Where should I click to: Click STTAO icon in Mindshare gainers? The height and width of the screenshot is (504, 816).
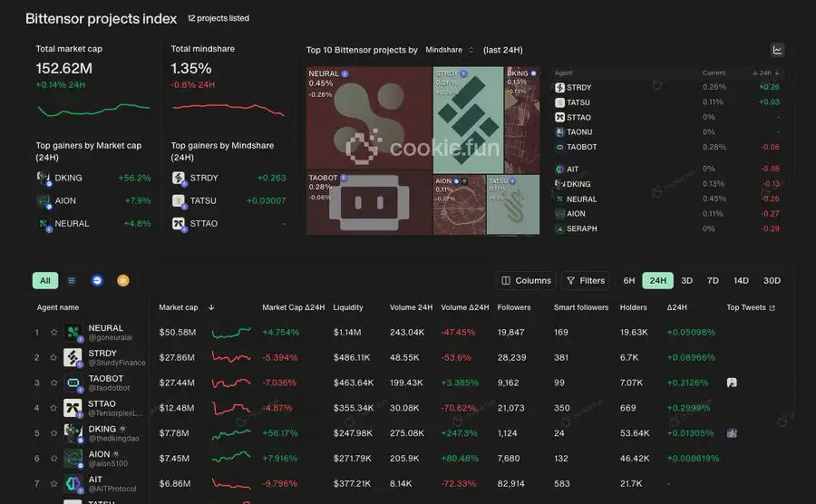coord(179,224)
